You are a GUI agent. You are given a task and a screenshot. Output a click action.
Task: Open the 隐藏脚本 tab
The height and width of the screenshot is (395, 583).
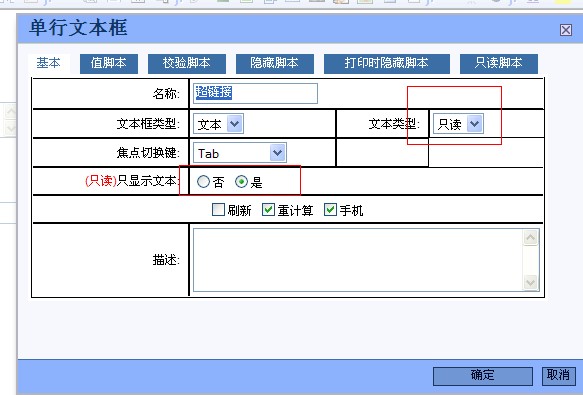tap(274, 63)
